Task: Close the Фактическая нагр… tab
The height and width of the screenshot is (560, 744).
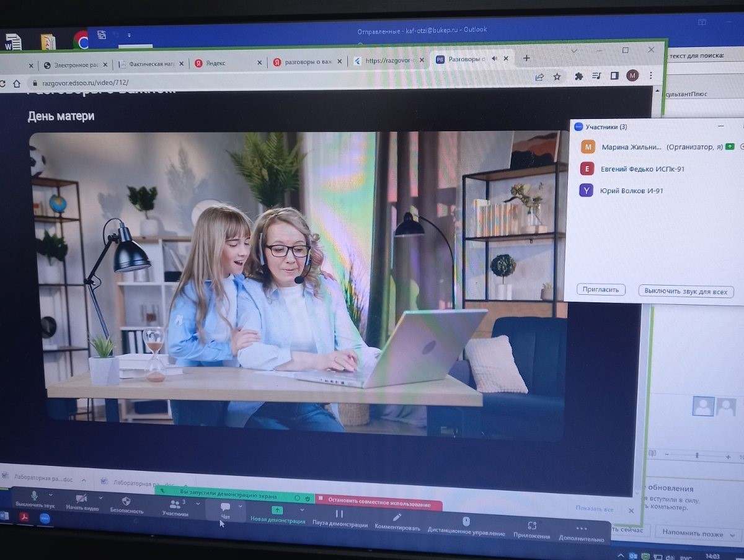Action: pos(182,63)
